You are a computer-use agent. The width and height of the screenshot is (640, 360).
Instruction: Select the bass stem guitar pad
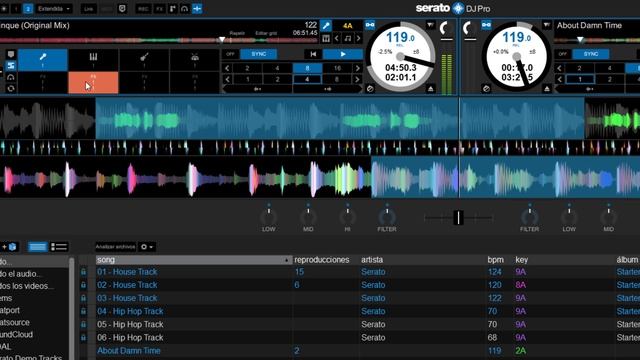click(144, 60)
